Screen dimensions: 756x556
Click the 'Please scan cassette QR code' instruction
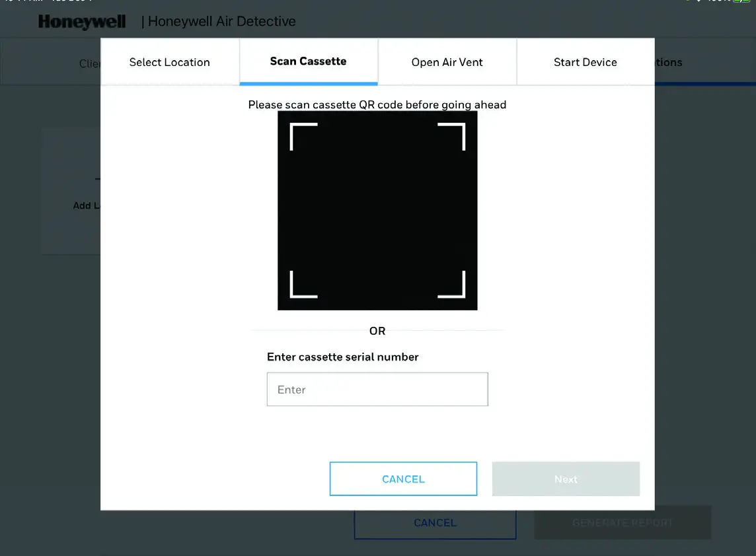(x=377, y=104)
